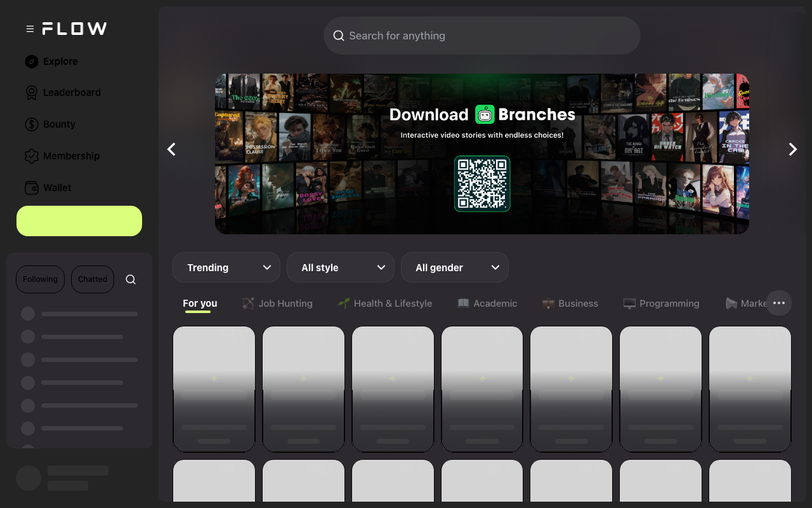Toggle the Following filter chip

[x=40, y=279]
